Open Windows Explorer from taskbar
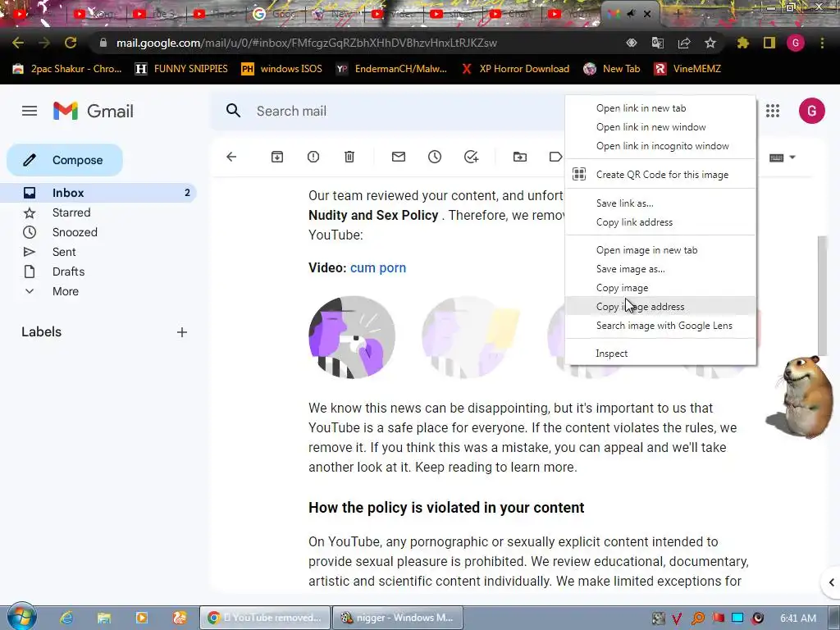This screenshot has height=630, width=840. [104, 618]
